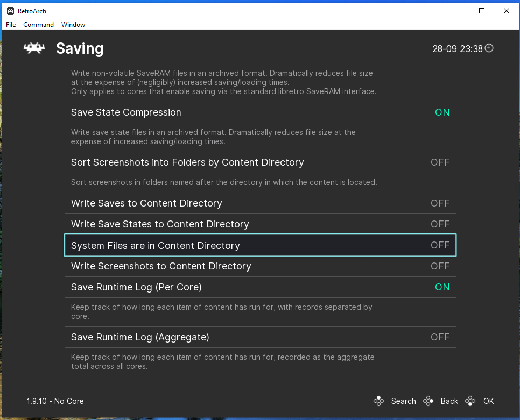This screenshot has width=520, height=420.
Task: Open the Command menu
Action: (38, 25)
